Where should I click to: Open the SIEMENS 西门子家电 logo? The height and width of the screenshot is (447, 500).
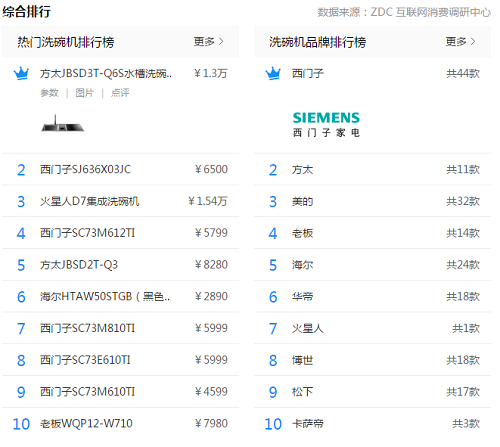pyautogui.click(x=326, y=125)
